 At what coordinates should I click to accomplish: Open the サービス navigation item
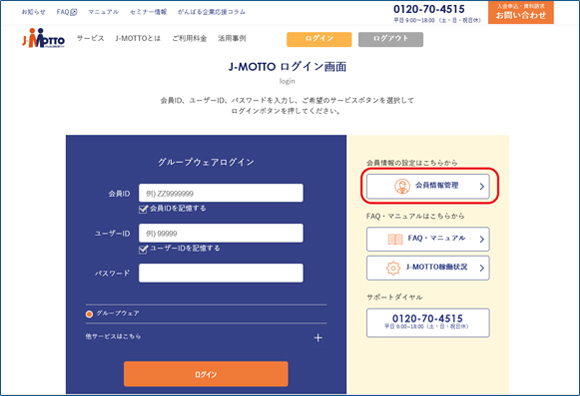tap(91, 38)
